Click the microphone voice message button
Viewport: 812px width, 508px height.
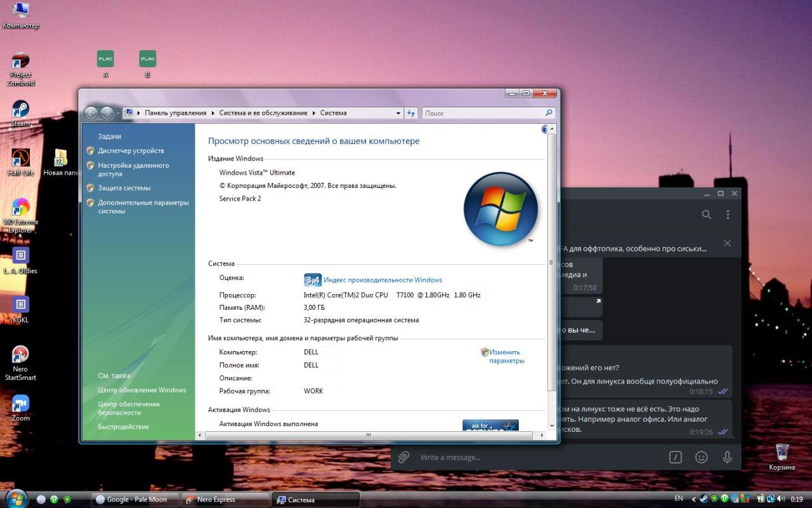[727, 457]
